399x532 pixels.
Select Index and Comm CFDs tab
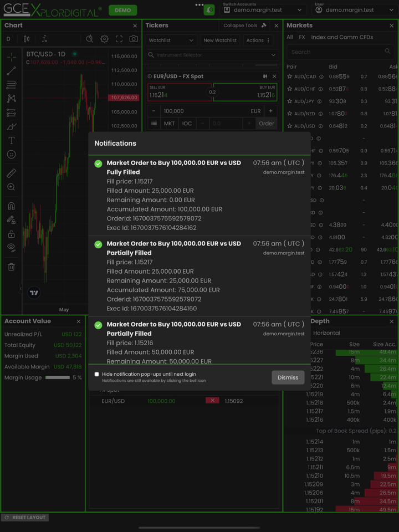(x=342, y=37)
